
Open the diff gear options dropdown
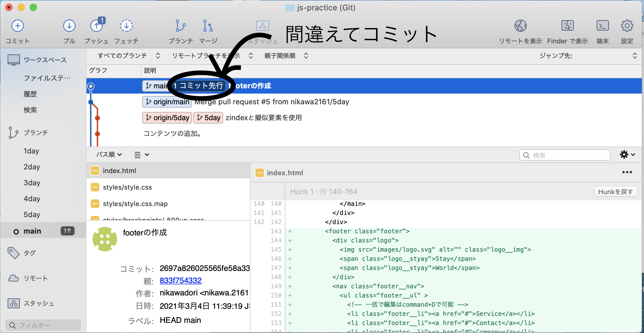click(x=627, y=155)
